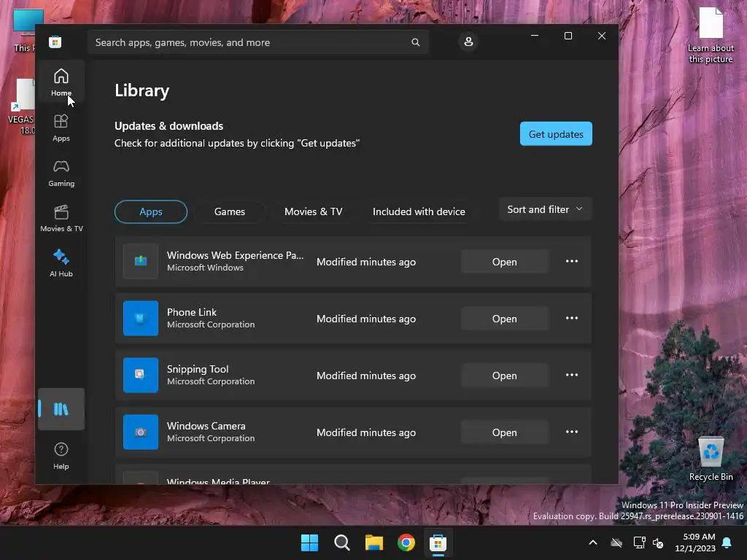Open more options for Snipping Tool
The width and height of the screenshot is (747, 560).
[x=572, y=376]
